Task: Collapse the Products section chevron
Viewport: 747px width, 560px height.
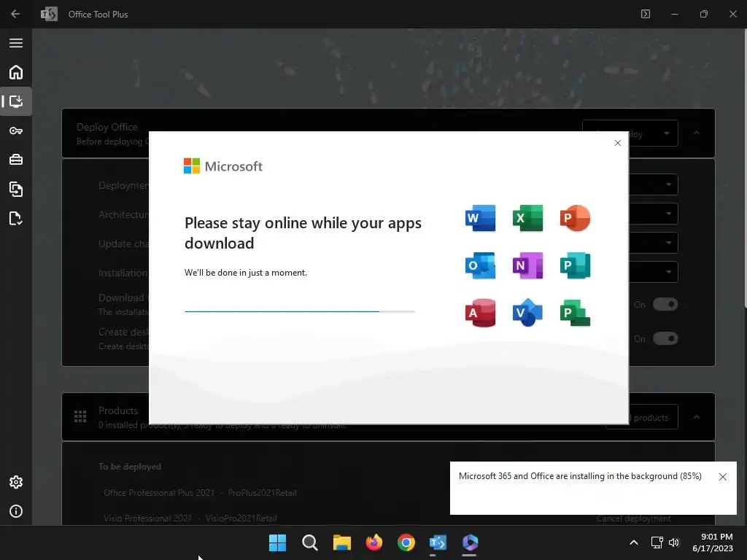Action: [697, 417]
